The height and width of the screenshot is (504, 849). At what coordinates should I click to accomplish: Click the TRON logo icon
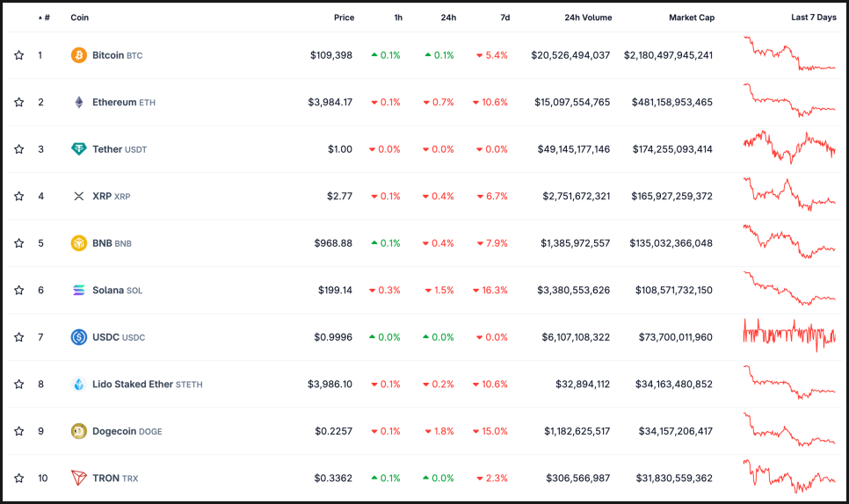point(78,478)
